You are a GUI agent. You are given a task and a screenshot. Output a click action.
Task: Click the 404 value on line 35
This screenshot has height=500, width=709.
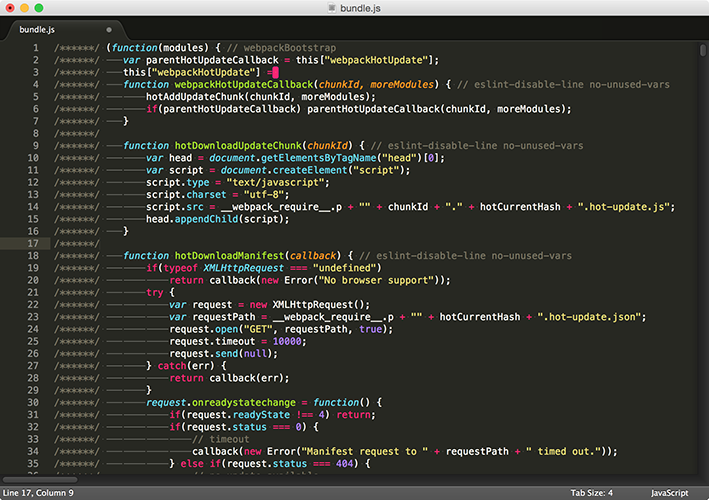click(344, 463)
